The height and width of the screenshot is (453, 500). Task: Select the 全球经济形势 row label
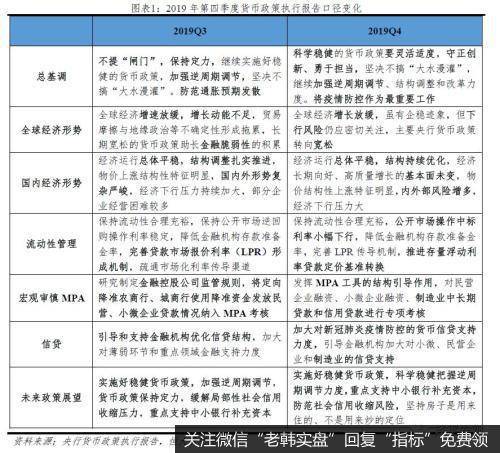point(51,130)
